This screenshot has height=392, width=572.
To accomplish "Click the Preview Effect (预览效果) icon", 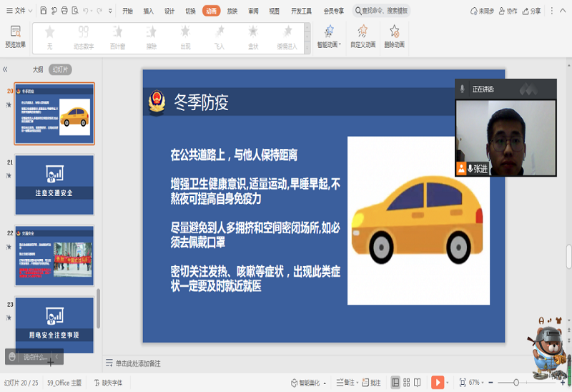I will tap(15, 32).
